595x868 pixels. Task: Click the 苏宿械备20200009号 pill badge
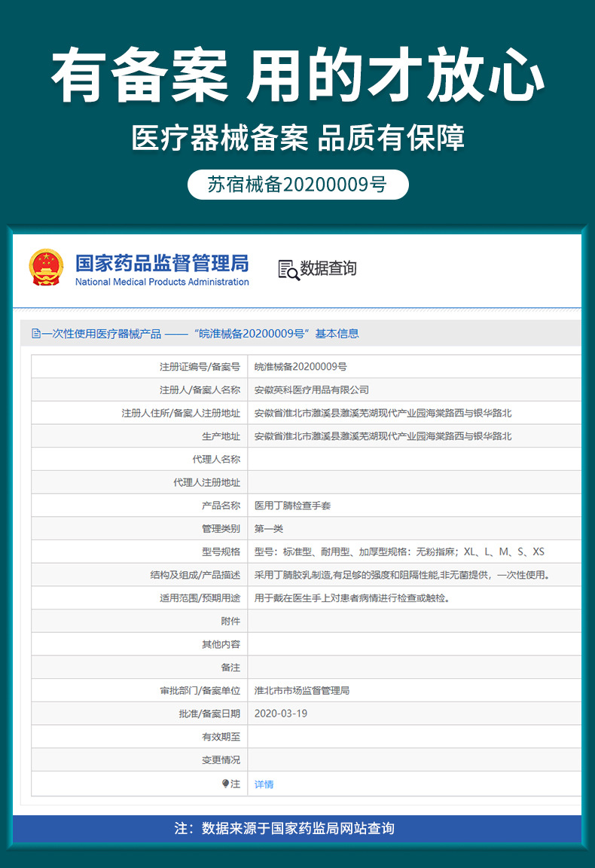click(297, 185)
